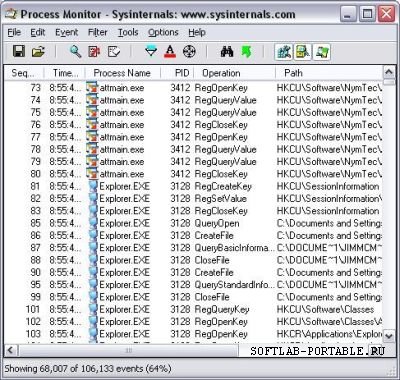Click QueryOpen in row 85
Viewport: 400px width, 380px height.
[217, 224]
